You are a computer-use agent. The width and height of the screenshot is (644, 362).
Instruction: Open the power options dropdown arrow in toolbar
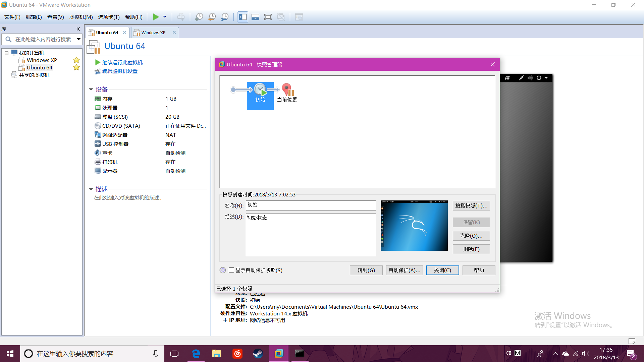165,17
